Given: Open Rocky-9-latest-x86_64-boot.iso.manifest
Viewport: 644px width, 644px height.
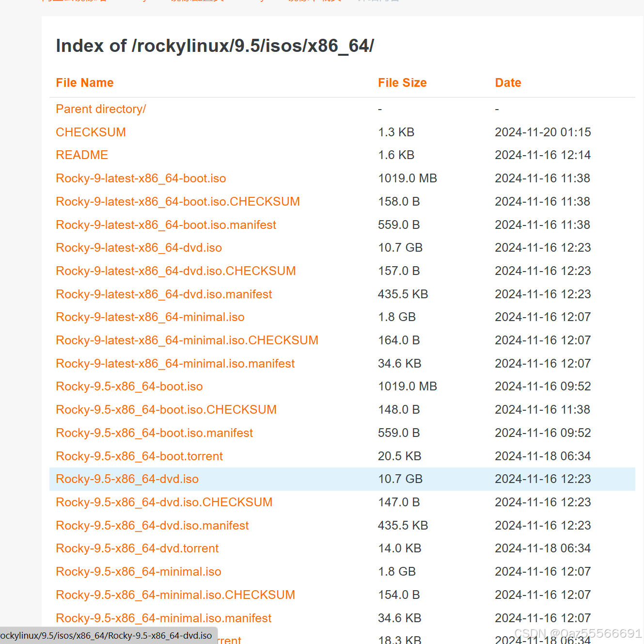Looking at the screenshot, I should [x=166, y=225].
